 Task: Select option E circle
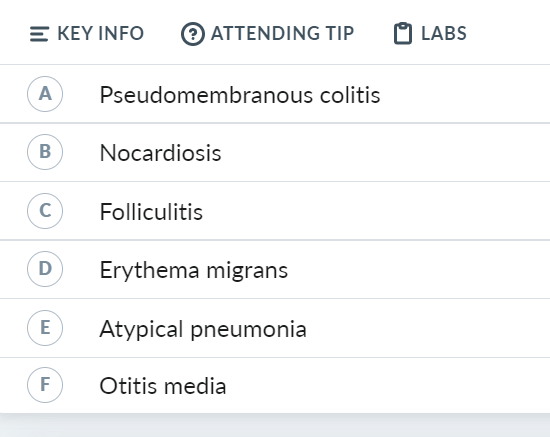tap(45, 328)
